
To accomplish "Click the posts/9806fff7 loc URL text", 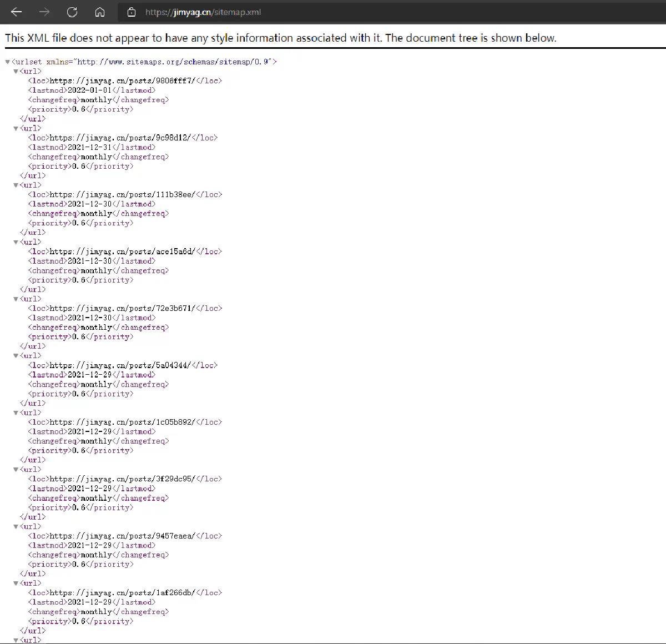I will tap(122, 80).
